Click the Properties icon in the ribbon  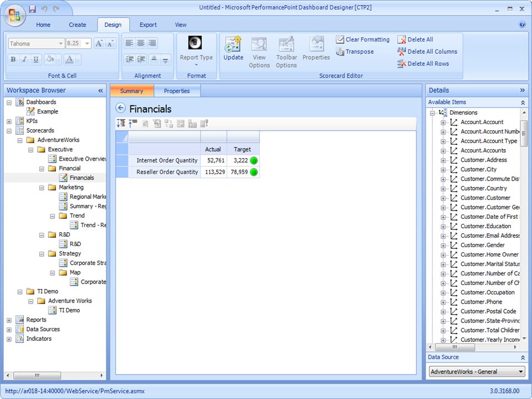(x=316, y=49)
